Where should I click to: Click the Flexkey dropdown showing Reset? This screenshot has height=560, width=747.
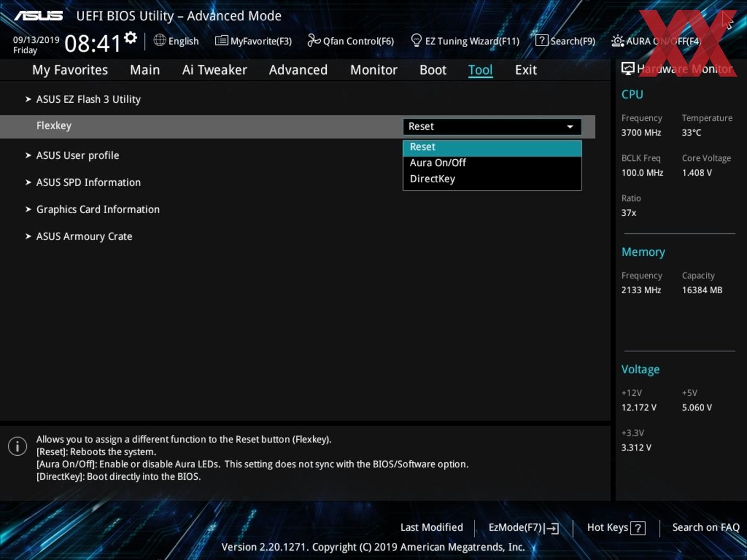492,126
